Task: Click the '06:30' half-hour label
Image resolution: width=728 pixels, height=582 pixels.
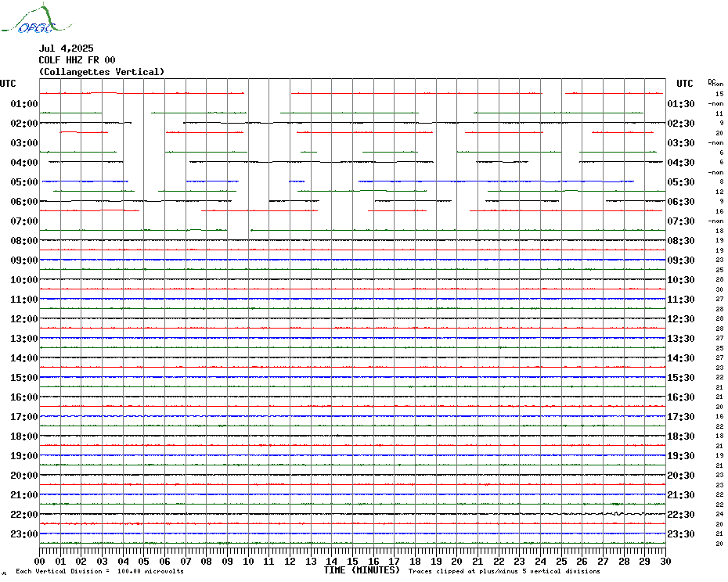Action: (x=681, y=201)
